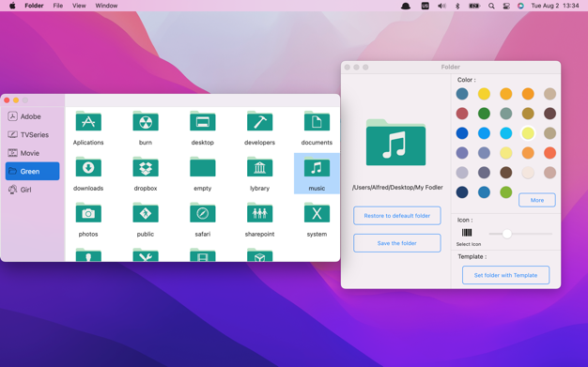Click the date and time in menu bar
This screenshot has width=588, height=367.
[x=555, y=6]
